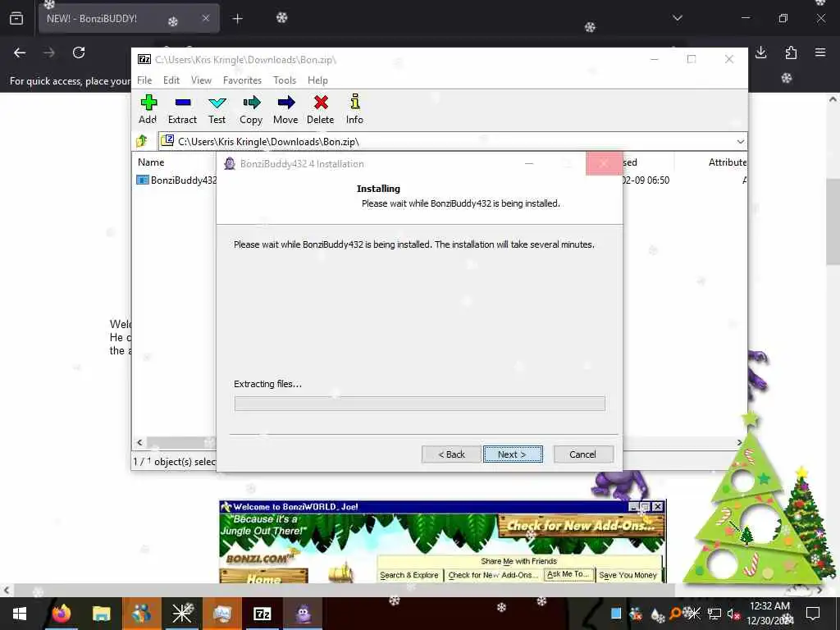Open a new browser tab
Screen dimensions: 840x630
(237, 19)
